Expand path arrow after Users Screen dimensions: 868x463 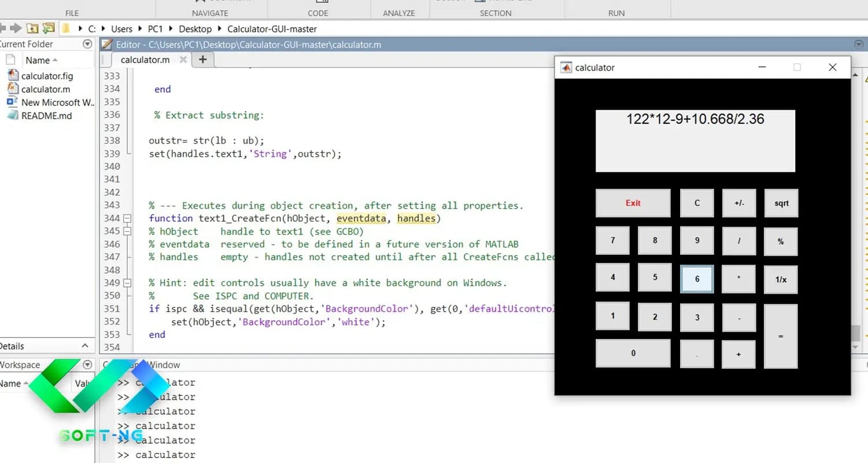[x=139, y=28]
